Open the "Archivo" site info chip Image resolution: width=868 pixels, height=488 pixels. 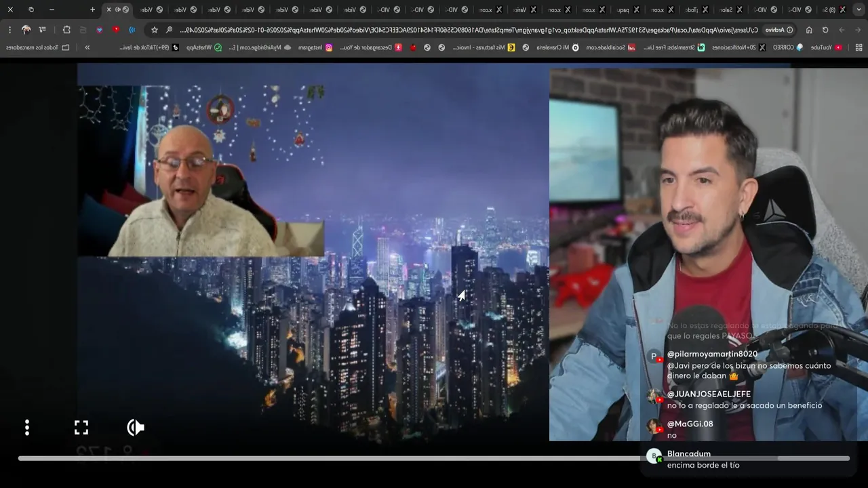pos(780,30)
